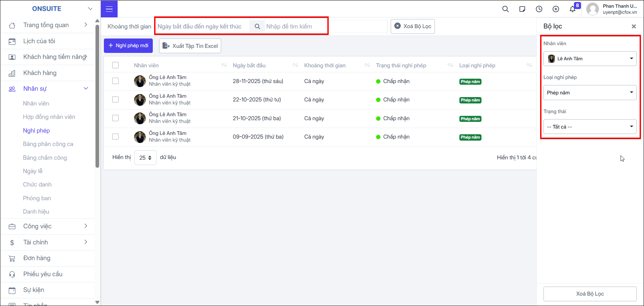The image size is (644, 306).
Task: Click the hamburger menu toggle button
Action: pyautogui.click(x=109, y=9)
